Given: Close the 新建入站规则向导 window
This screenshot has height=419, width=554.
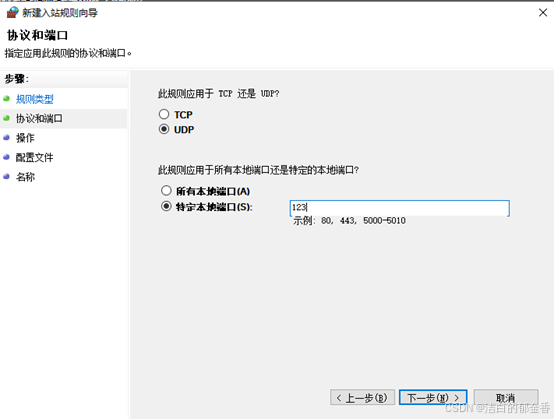Looking at the screenshot, I should pos(543,13).
